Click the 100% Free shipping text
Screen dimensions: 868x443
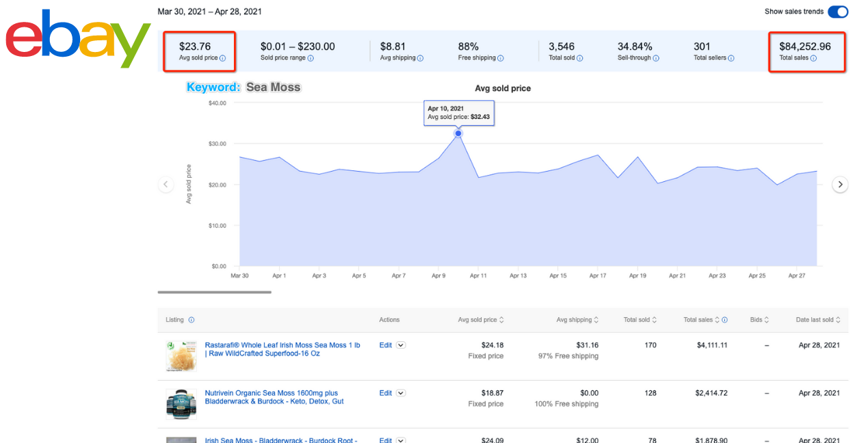coord(566,404)
